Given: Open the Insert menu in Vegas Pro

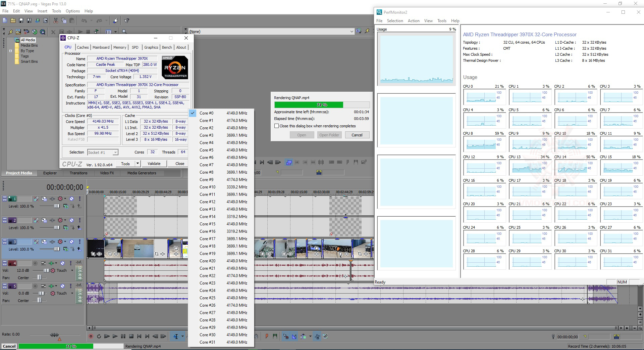Looking at the screenshot, I should (x=42, y=11).
